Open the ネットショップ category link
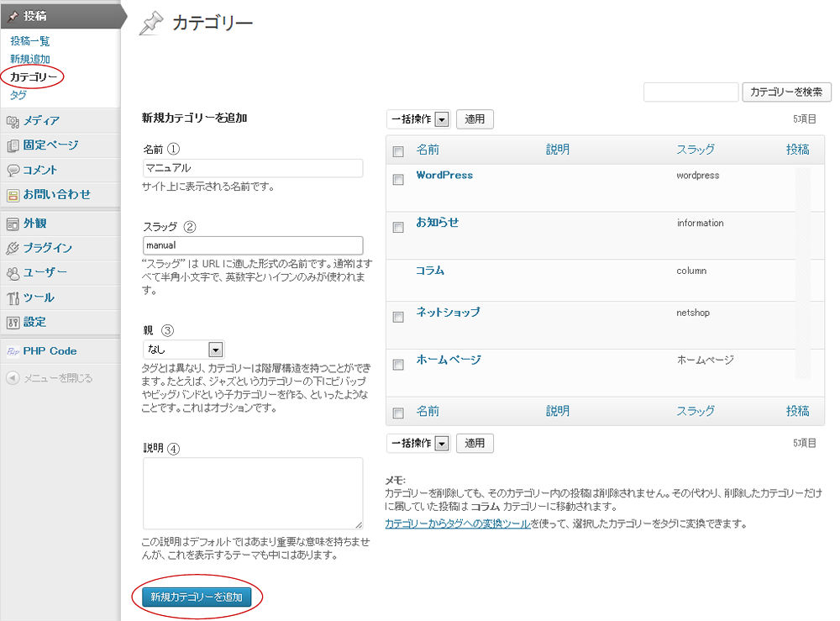The width and height of the screenshot is (840, 621). (449, 312)
